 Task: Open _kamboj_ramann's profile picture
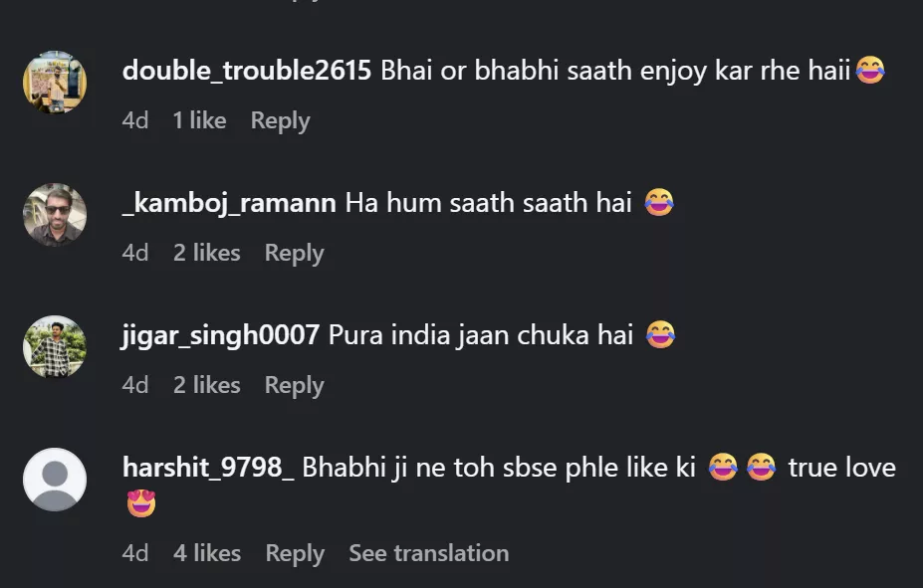point(55,214)
